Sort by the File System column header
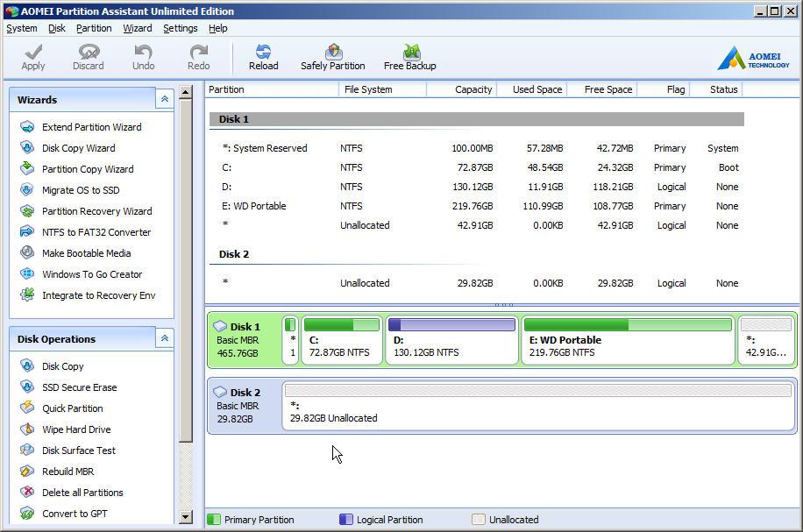Viewport: 803px width, 532px height. pyautogui.click(x=382, y=89)
